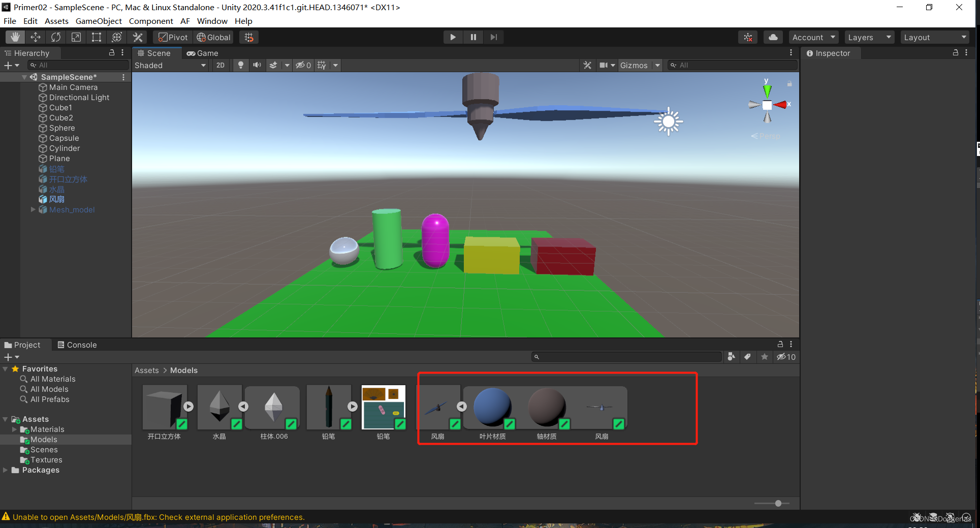The width and height of the screenshot is (980, 528).
Task: Open the Textures folder
Action: [x=46, y=460]
